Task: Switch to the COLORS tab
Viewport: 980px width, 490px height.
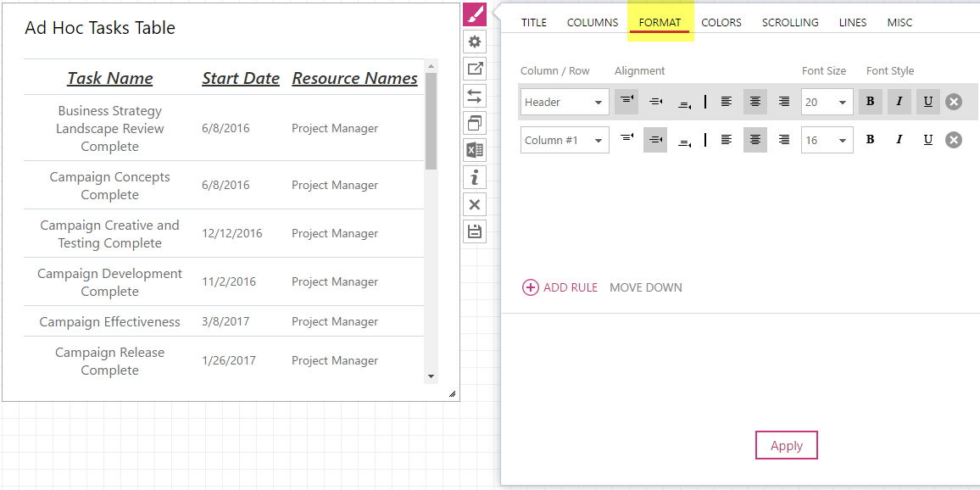Action: point(721,23)
